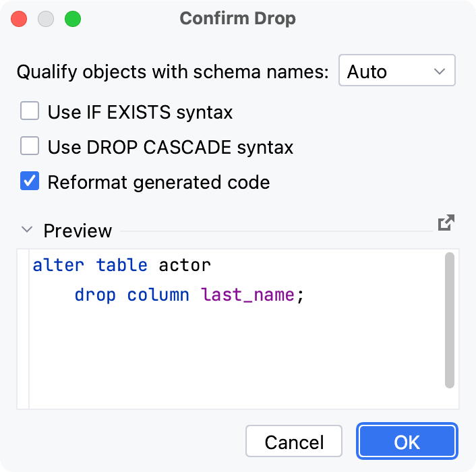Close the Confirm Drop dialog
Viewport: 476px width, 472px height.
[x=20, y=19]
